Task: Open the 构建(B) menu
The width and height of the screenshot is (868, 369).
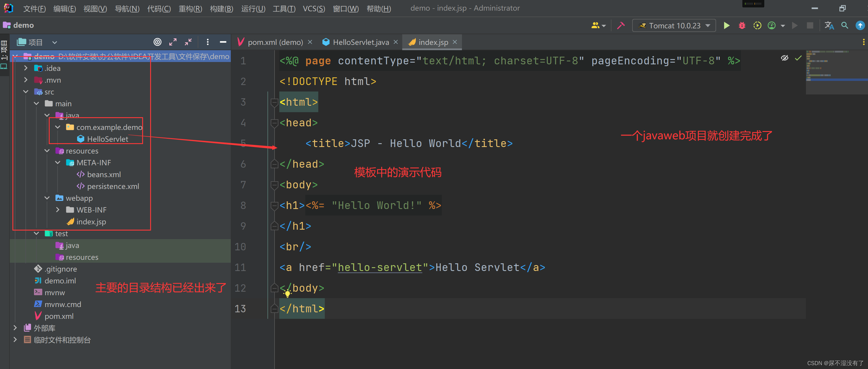Action: coord(221,9)
